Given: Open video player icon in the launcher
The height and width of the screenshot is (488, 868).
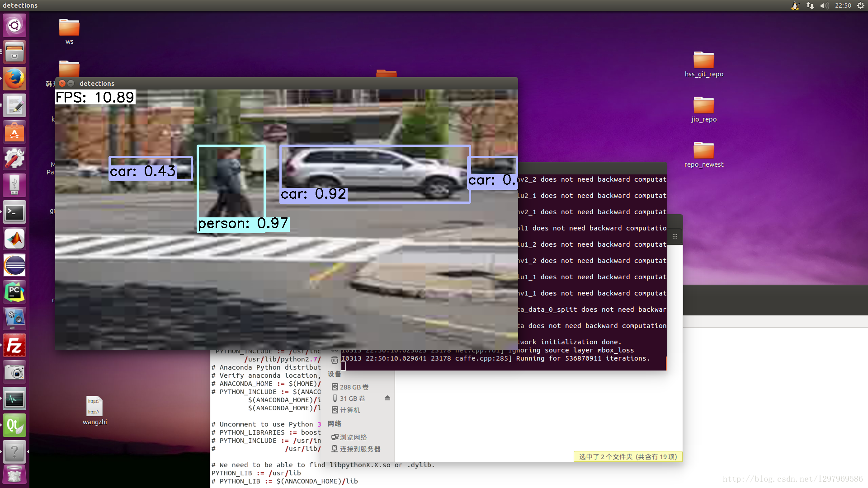Looking at the screenshot, I should (14, 319).
